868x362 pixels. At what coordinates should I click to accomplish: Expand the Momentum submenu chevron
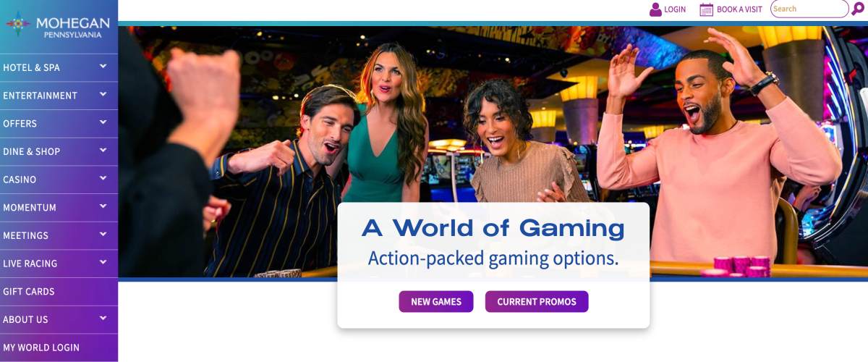(103, 206)
